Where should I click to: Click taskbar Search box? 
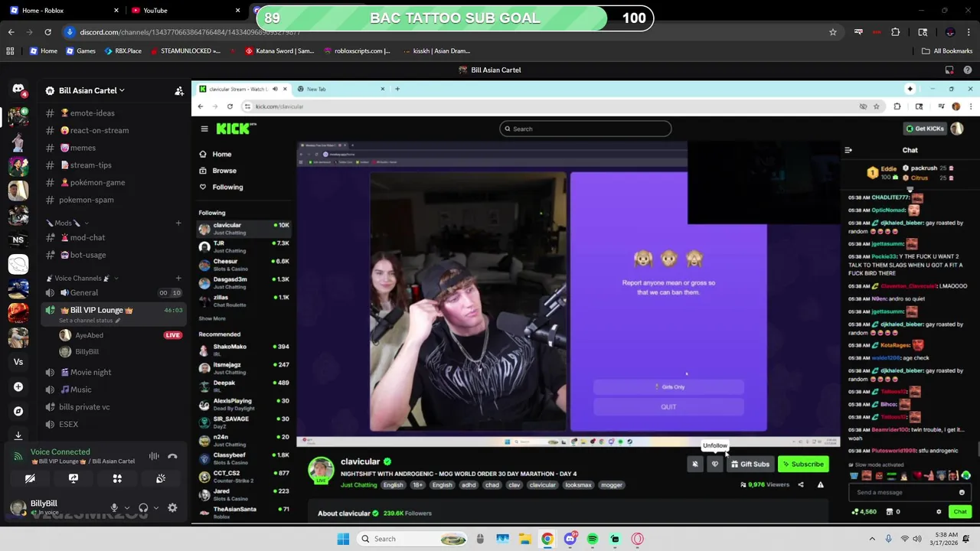tap(412, 539)
